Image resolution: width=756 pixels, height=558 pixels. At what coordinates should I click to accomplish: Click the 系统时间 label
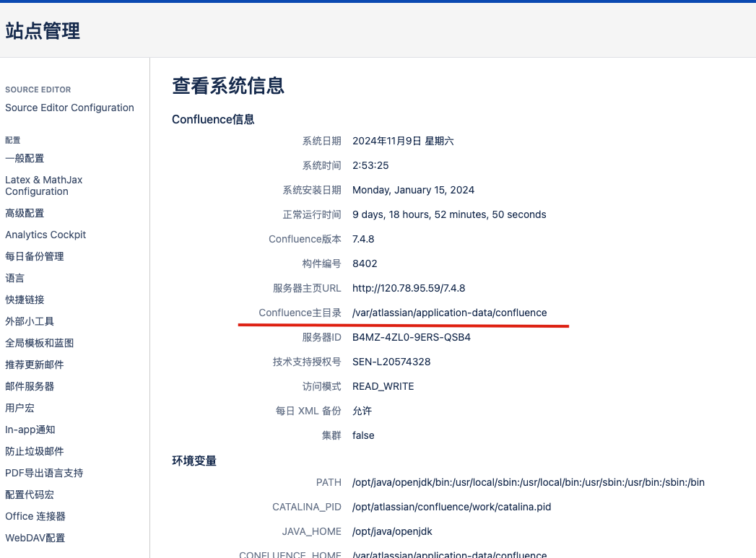click(x=321, y=166)
